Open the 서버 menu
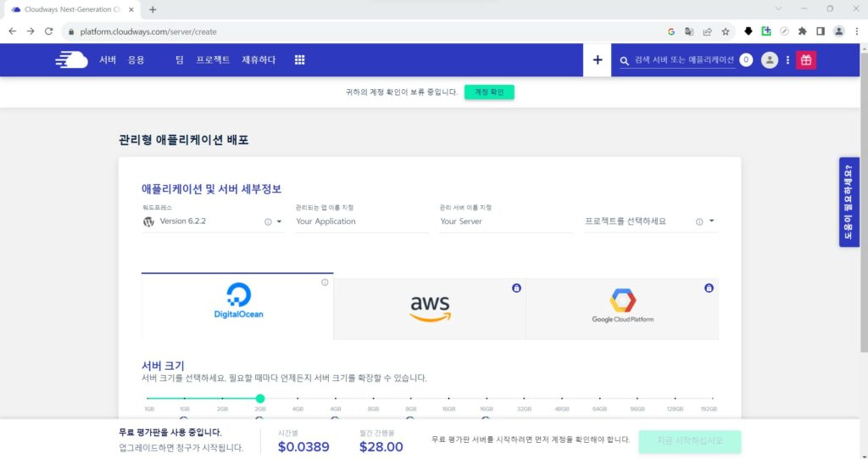This screenshot has height=459, width=868. tap(108, 60)
